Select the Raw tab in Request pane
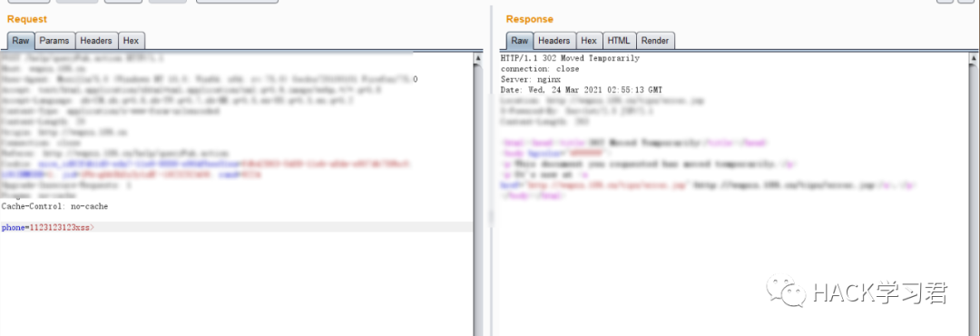980x336 pixels. tap(21, 41)
